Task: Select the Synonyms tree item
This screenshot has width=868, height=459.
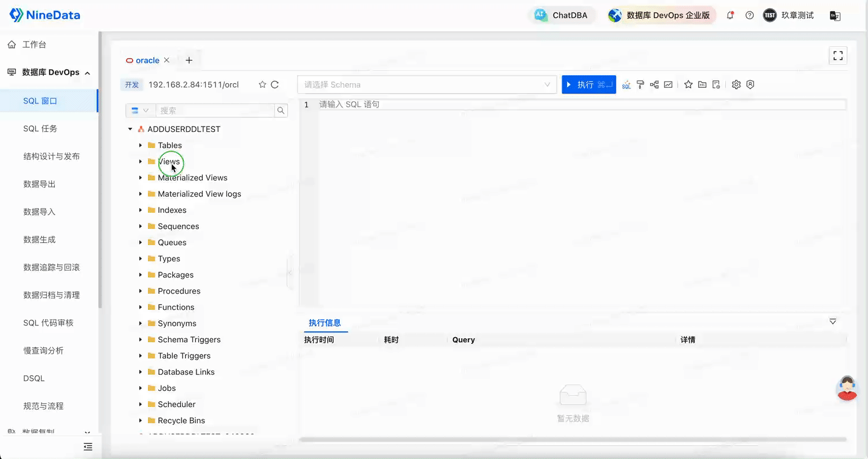Action: pyautogui.click(x=177, y=324)
